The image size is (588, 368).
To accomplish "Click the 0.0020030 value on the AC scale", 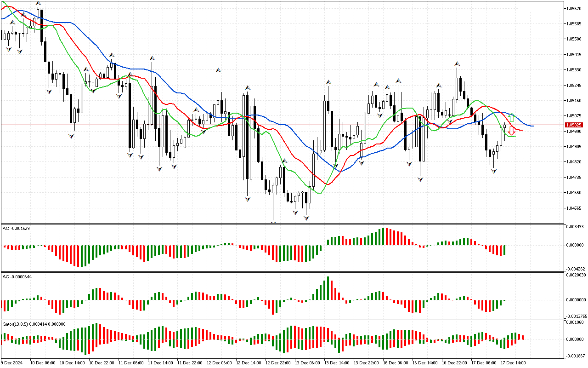I will pyautogui.click(x=576, y=275).
